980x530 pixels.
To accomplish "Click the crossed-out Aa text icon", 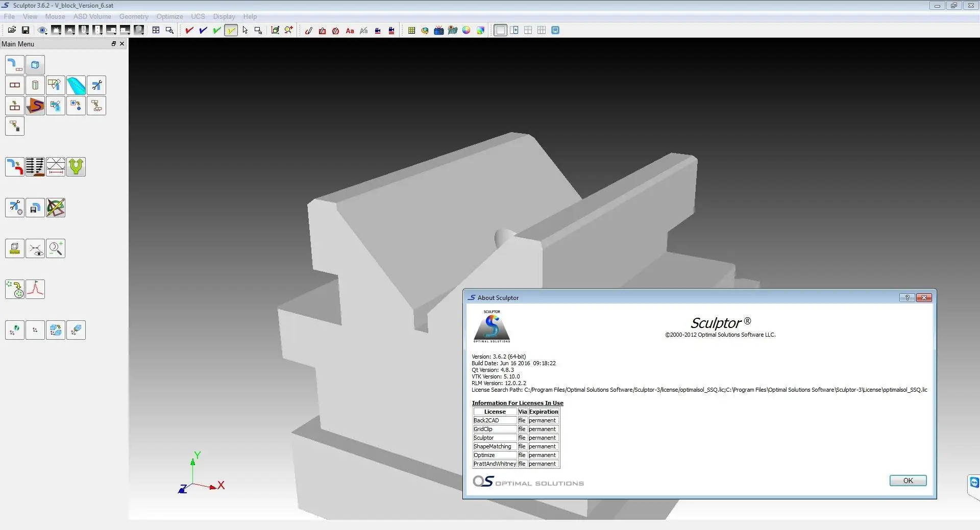I will click(363, 31).
